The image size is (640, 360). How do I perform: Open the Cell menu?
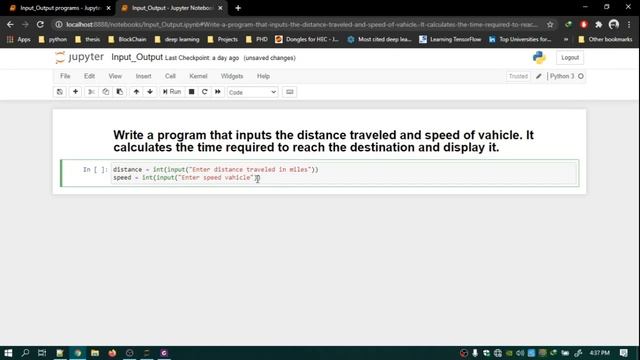pos(170,76)
